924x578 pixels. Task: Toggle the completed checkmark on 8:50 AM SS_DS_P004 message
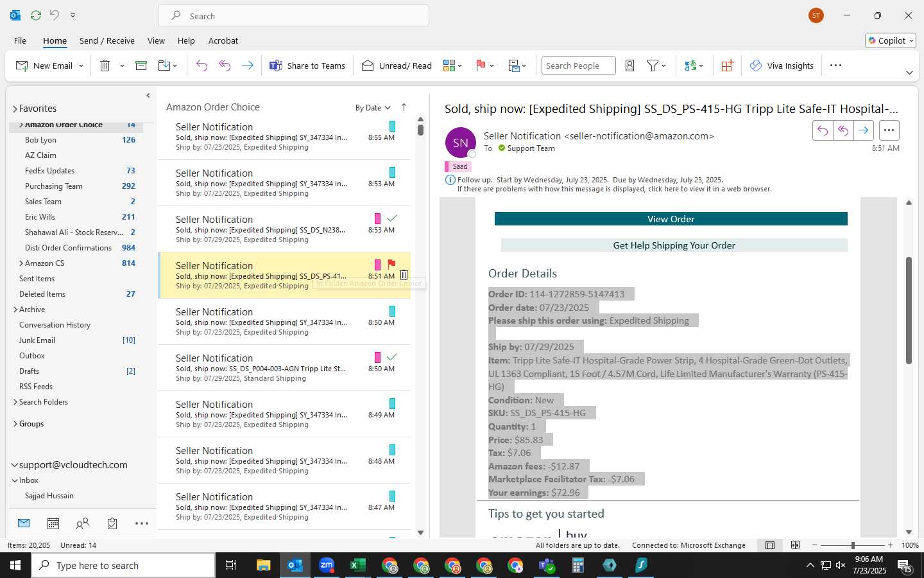click(x=392, y=357)
